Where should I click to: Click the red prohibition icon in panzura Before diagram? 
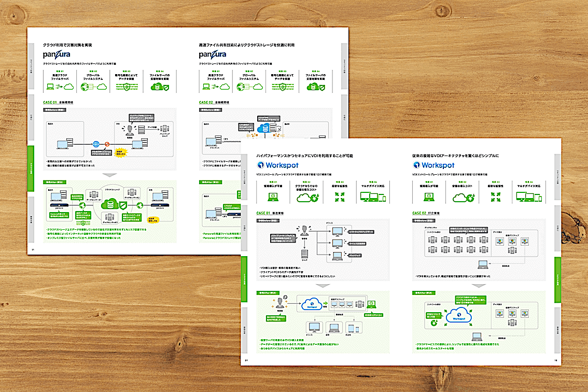(x=107, y=144)
